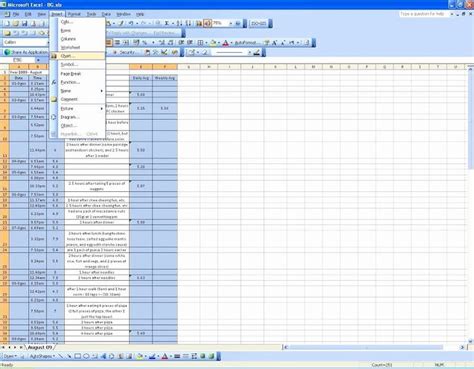Screen dimensions: 474x369
Task: Click the Security... button
Action: point(125,52)
